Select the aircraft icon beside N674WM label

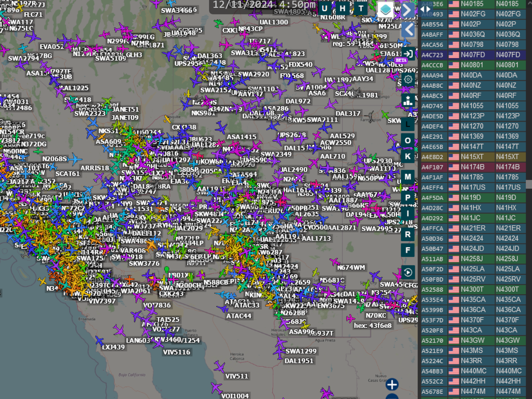[334, 261]
